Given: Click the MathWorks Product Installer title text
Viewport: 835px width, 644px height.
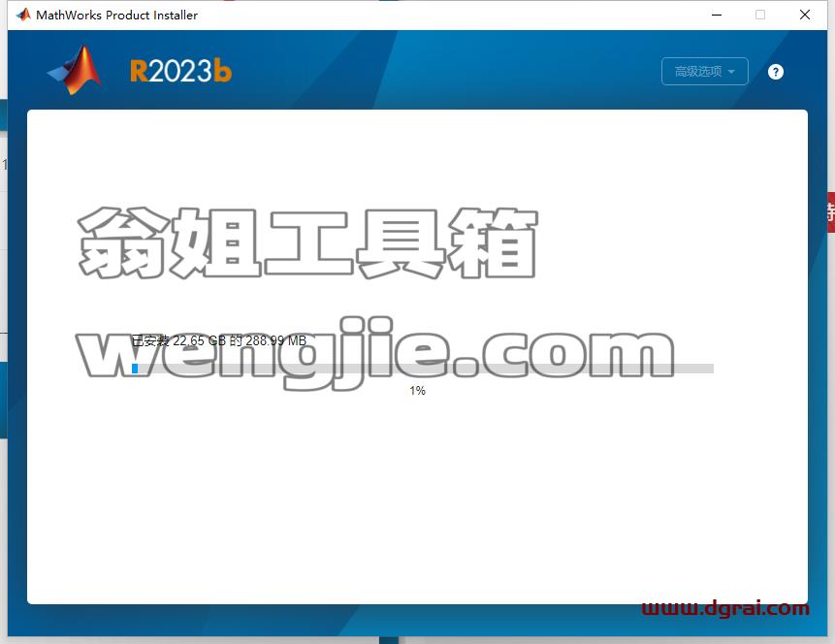Looking at the screenshot, I should click(x=116, y=15).
